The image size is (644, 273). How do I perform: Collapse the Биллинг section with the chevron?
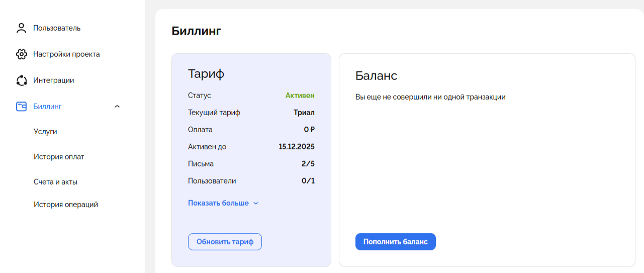[x=117, y=107]
